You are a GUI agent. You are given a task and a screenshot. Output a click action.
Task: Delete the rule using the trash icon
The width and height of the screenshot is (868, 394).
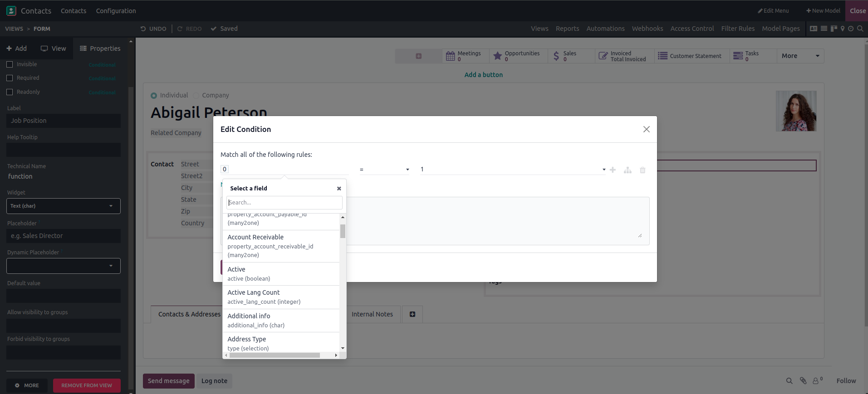[642, 170]
